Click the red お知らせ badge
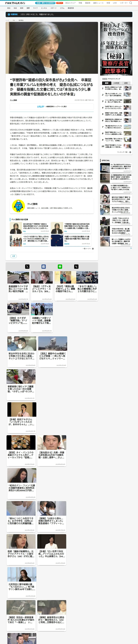 pos(60,3)
